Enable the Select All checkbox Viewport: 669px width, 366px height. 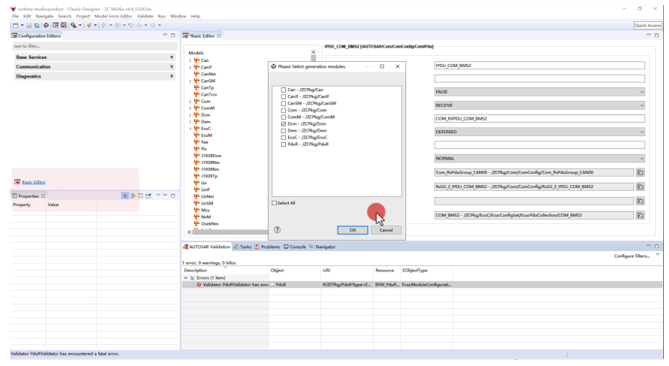pyautogui.click(x=274, y=203)
